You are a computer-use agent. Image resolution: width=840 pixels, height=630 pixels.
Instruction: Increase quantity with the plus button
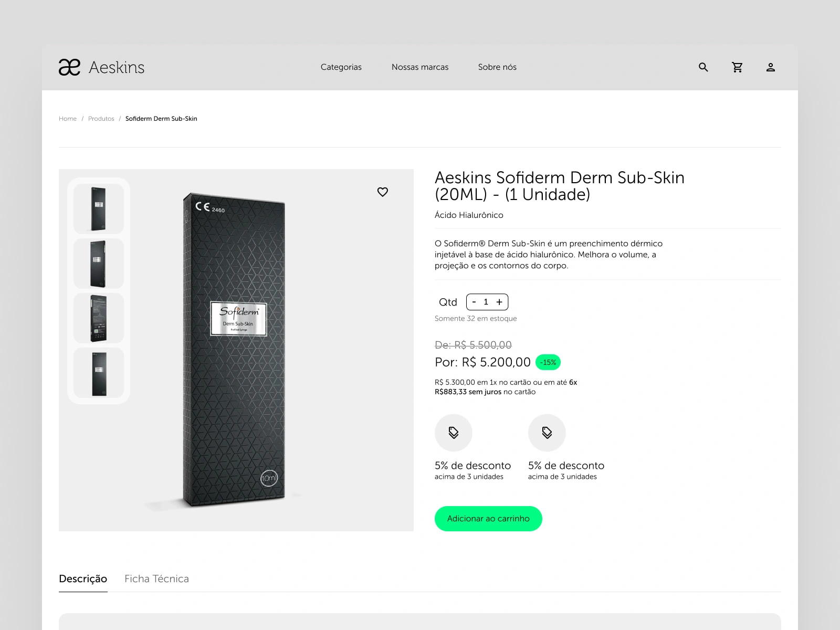click(499, 302)
